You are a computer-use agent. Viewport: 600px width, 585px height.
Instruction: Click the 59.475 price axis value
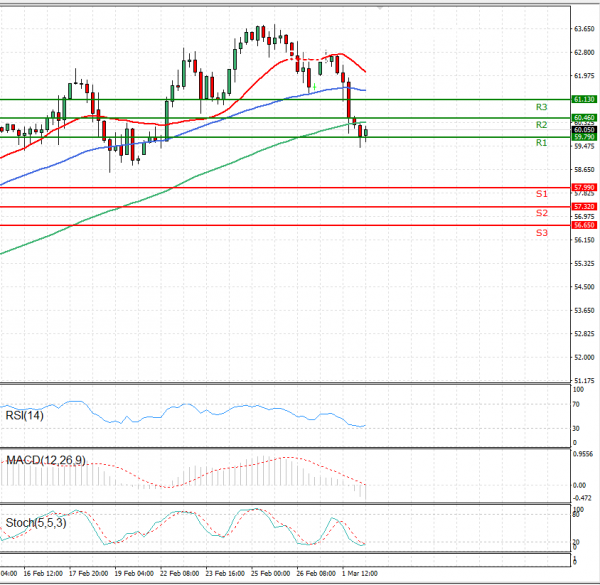584,146
